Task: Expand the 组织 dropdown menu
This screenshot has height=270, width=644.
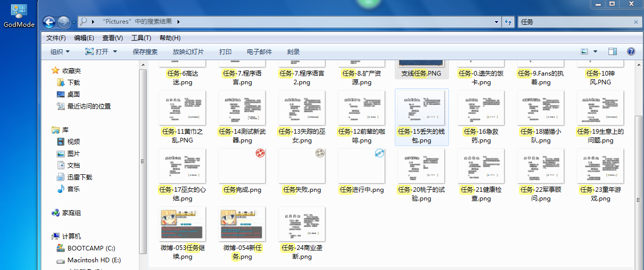Action: [x=60, y=51]
